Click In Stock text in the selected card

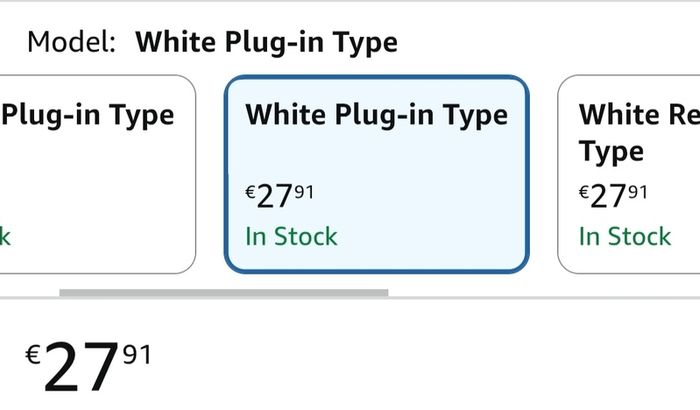292,236
